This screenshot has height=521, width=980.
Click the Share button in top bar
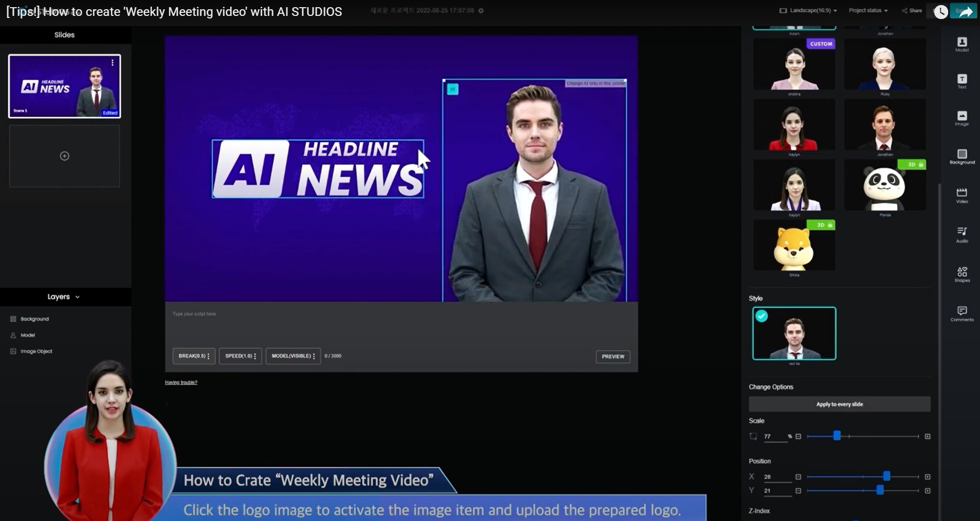tap(912, 10)
